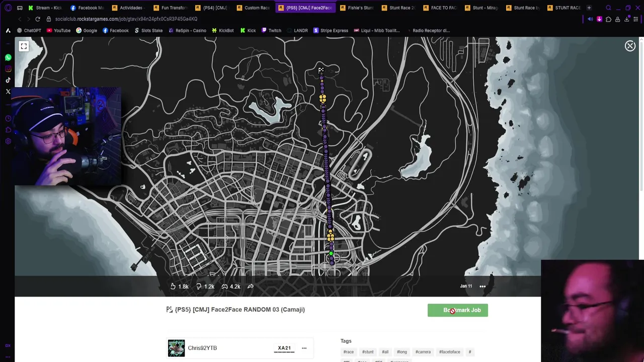Open a new browser tab
Image resolution: width=644 pixels, height=362 pixels.
pos(589,8)
